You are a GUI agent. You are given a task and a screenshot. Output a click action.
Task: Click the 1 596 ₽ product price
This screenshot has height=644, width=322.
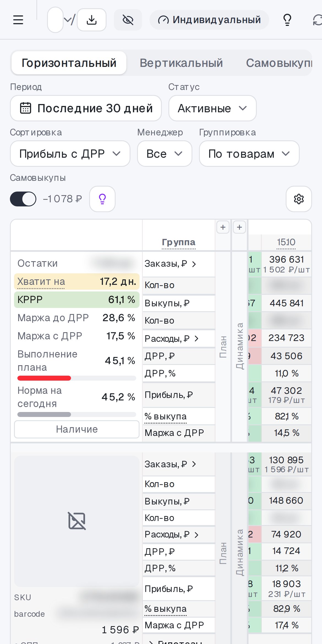[x=120, y=630]
